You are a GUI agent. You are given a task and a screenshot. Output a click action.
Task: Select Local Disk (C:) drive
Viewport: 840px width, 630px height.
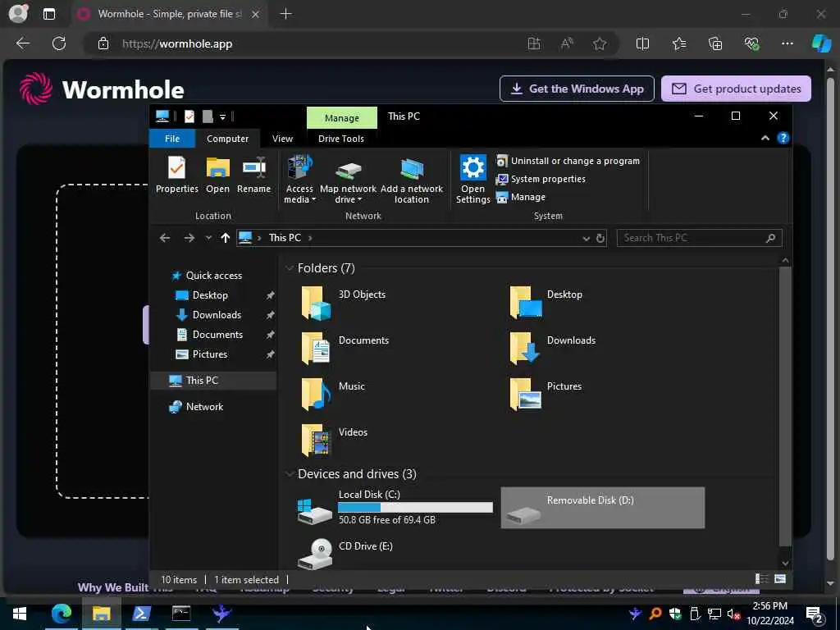tap(395, 507)
